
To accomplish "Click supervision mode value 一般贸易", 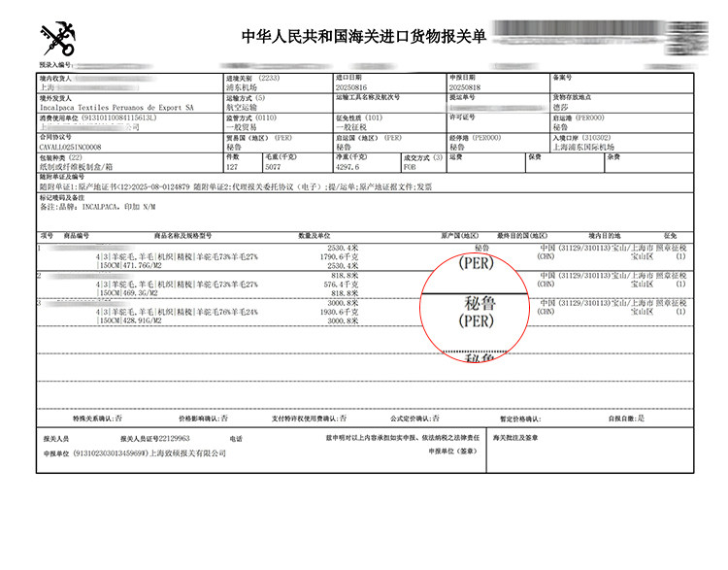I will (x=242, y=127).
